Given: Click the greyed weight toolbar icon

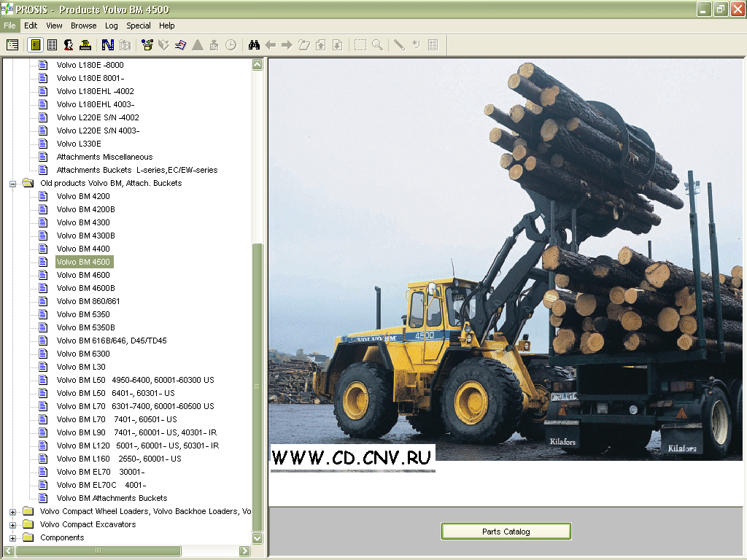Looking at the screenshot, I should tap(214, 45).
